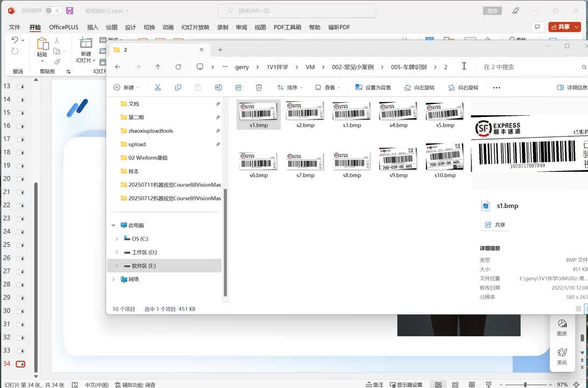The height and width of the screenshot is (388, 588).
Task: Click 002-常见小案例 in the breadcrumb
Action: (353, 67)
